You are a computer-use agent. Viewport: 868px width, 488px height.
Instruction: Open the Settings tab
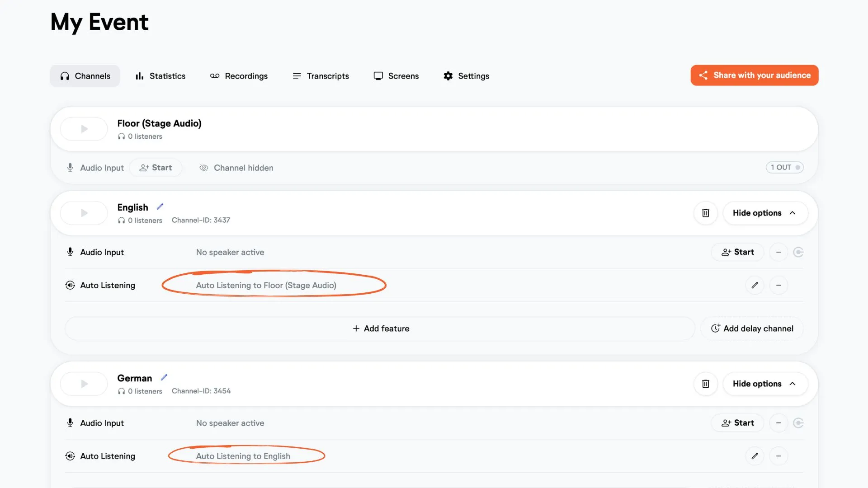467,76
